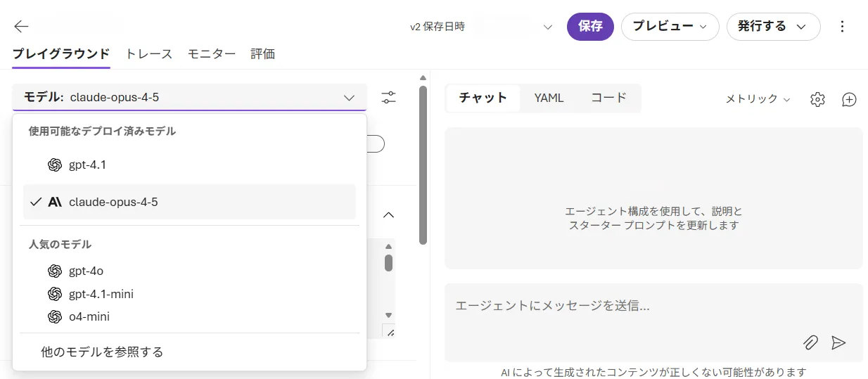Click the 使用可能なデプロイ済みモデル heading
868x379 pixels.
(x=102, y=131)
